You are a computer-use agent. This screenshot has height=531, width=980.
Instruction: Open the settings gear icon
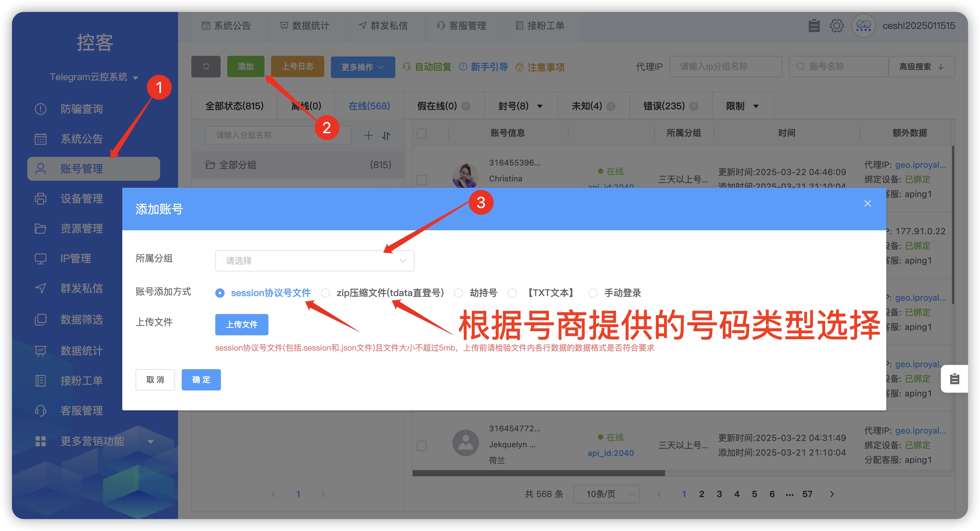pyautogui.click(x=836, y=26)
